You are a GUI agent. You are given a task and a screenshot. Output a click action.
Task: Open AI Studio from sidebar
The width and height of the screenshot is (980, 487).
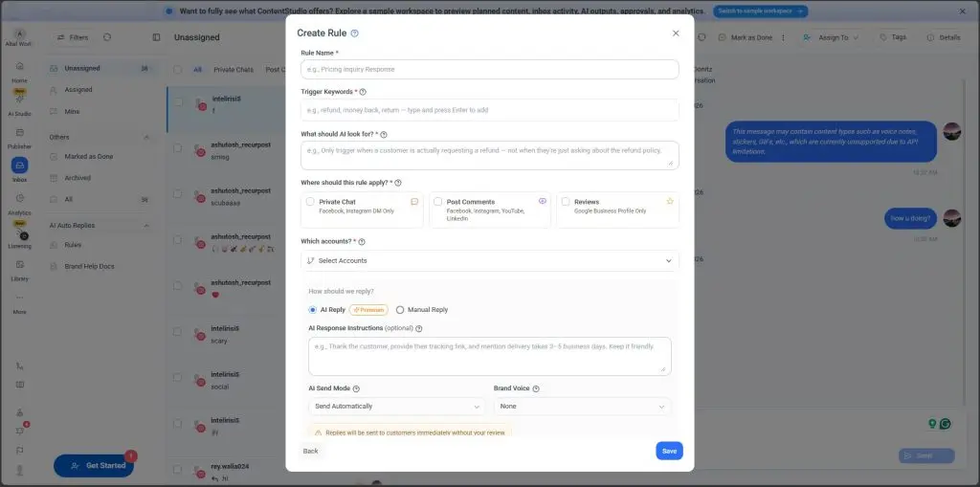coord(19,103)
